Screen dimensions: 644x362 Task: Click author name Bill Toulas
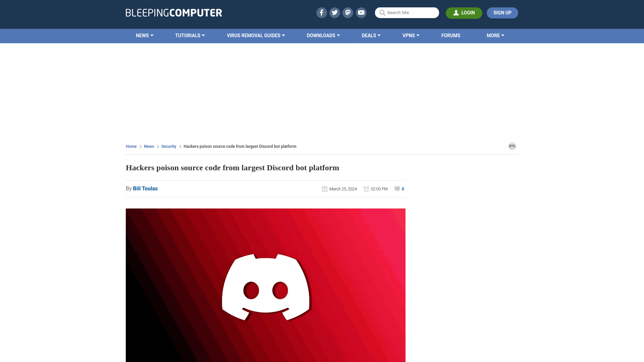(145, 189)
